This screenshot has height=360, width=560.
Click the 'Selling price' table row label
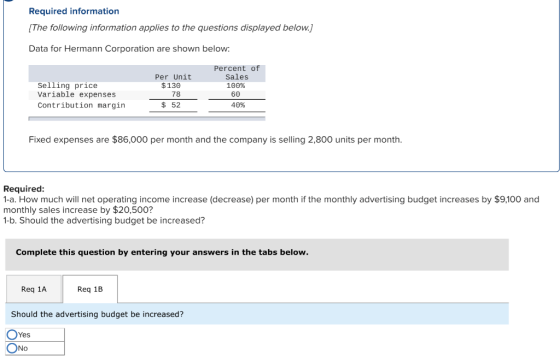68,86
